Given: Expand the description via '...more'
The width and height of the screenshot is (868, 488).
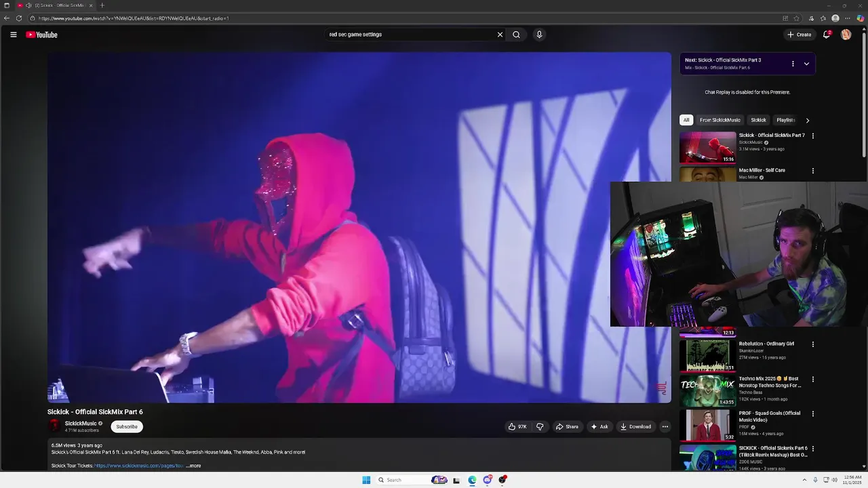Looking at the screenshot, I should tap(194, 466).
